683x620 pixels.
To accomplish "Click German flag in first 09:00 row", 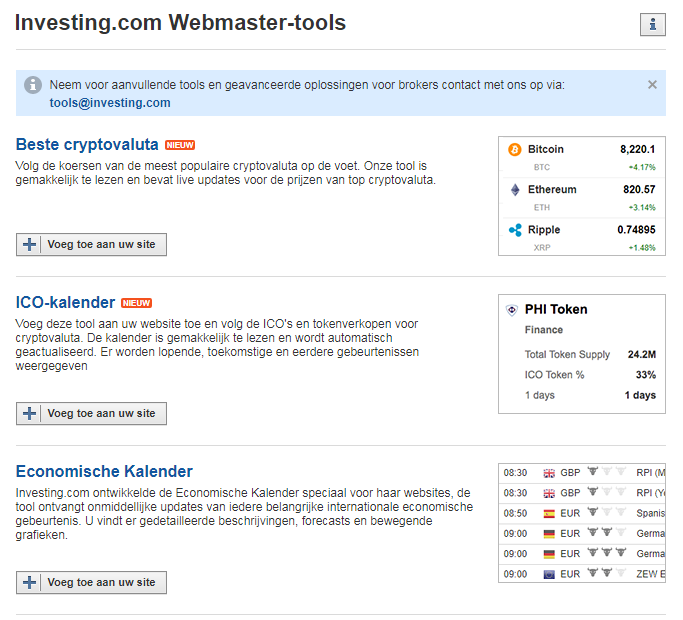I will (549, 534).
